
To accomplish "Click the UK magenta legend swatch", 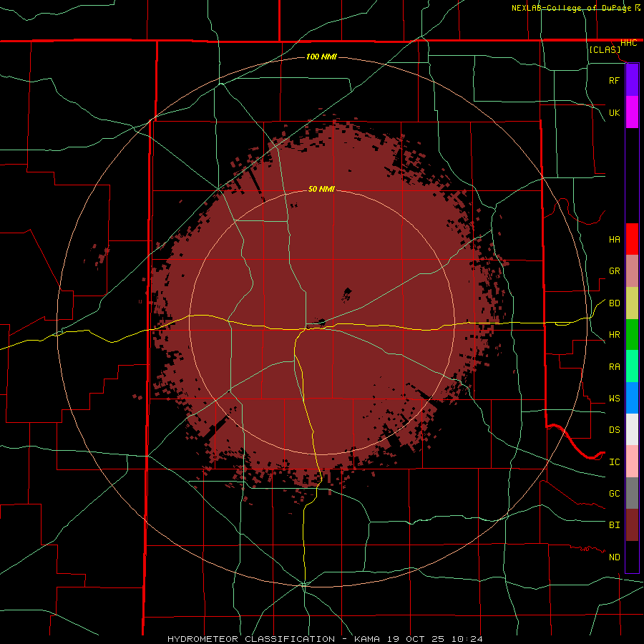I will (x=632, y=112).
